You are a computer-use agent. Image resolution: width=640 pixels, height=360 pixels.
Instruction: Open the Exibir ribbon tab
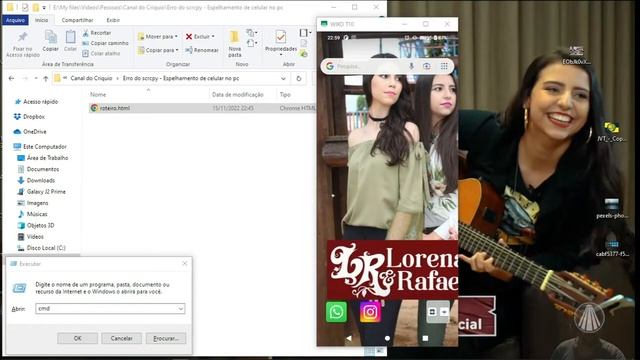[x=113, y=20]
